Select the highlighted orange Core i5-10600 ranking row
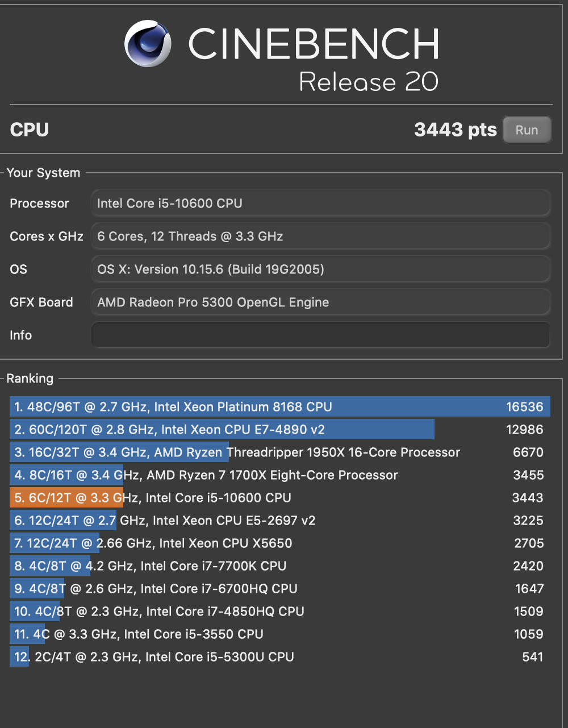This screenshot has width=568, height=728. pyautogui.click(x=279, y=498)
